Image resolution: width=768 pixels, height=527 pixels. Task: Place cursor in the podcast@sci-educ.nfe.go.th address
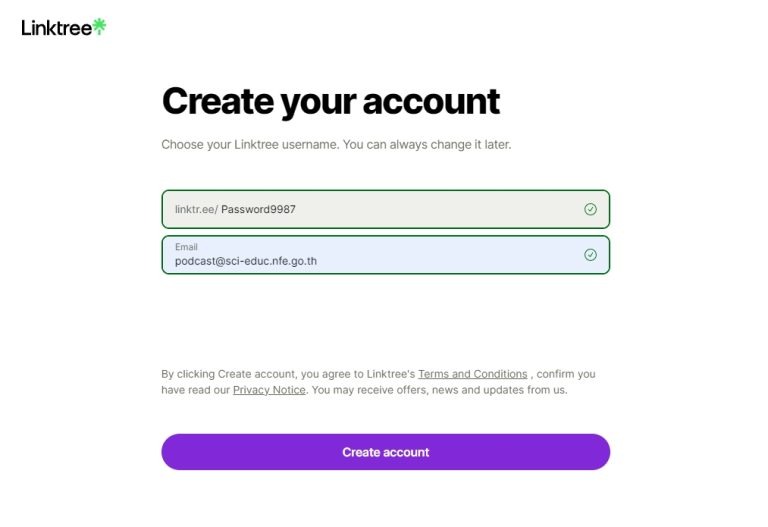pyautogui.click(x=246, y=261)
